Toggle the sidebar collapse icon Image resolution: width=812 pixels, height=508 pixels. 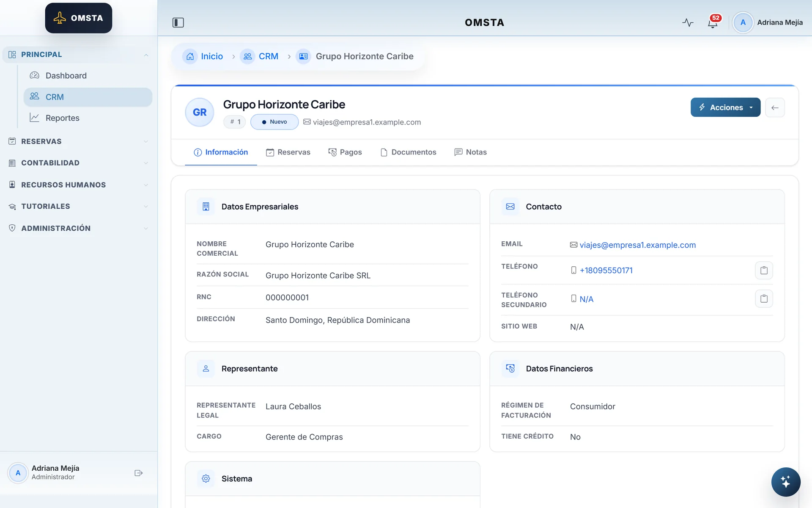tap(178, 22)
